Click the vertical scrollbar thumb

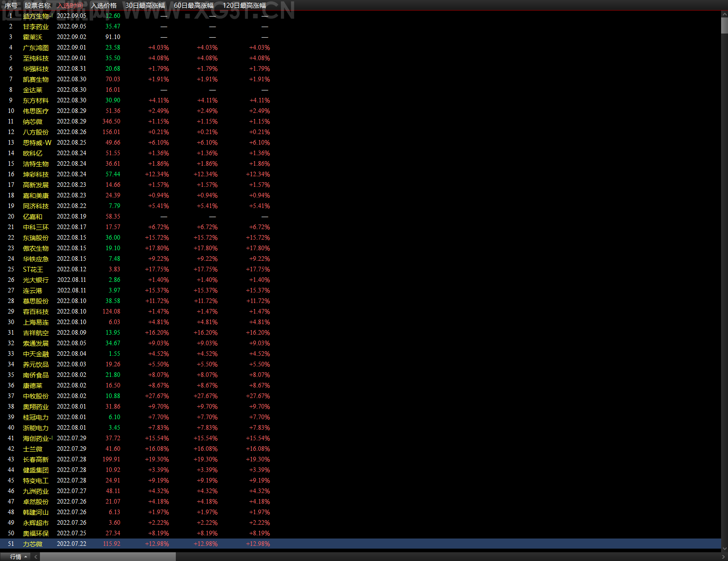724,26
